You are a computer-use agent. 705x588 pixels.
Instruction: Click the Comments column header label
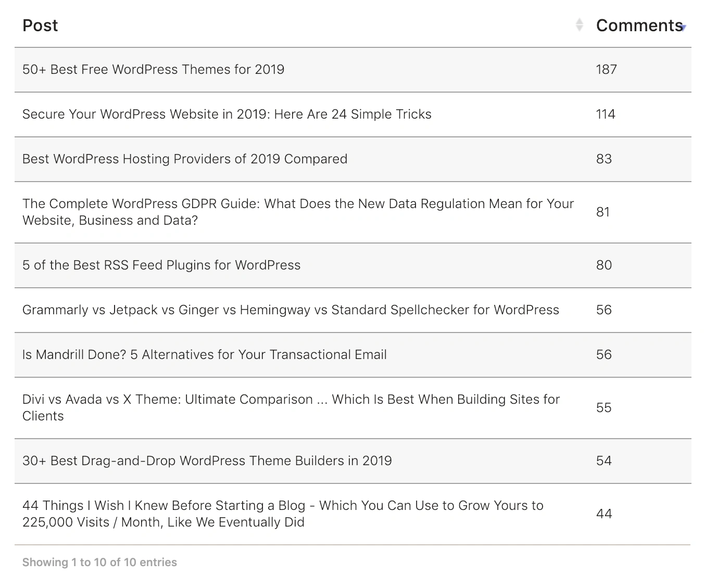point(638,25)
